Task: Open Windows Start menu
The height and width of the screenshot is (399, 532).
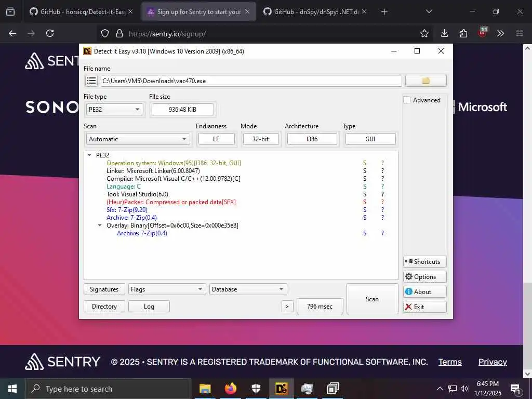Action: click(x=12, y=389)
